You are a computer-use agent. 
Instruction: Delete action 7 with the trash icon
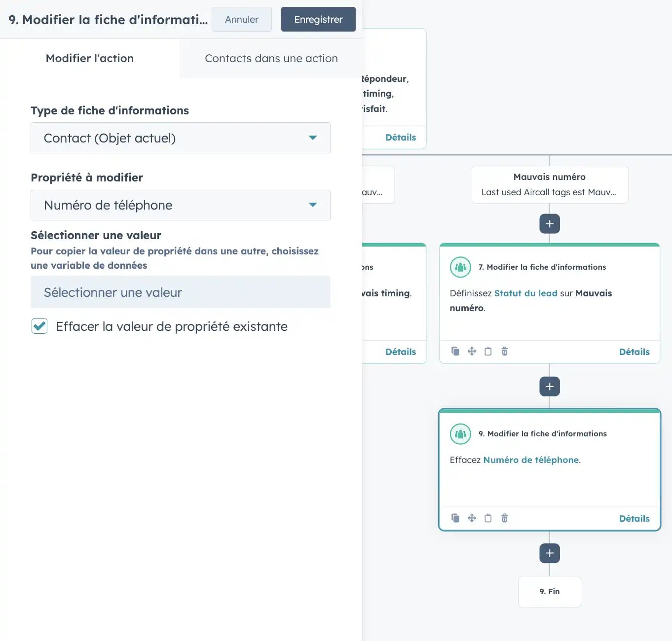pos(504,352)
